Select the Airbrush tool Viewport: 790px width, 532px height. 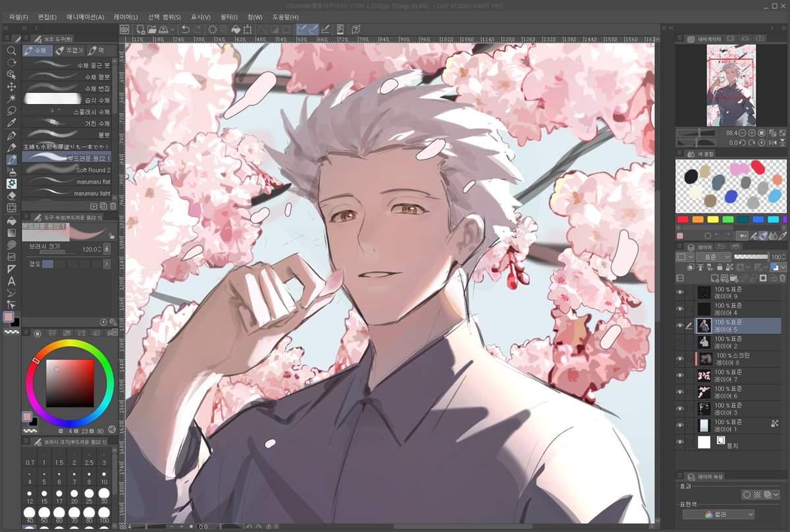coord(11,171)
